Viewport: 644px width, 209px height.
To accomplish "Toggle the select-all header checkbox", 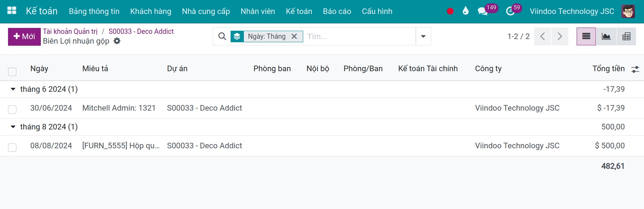I will pyautogui.click(x=12, y=72).
